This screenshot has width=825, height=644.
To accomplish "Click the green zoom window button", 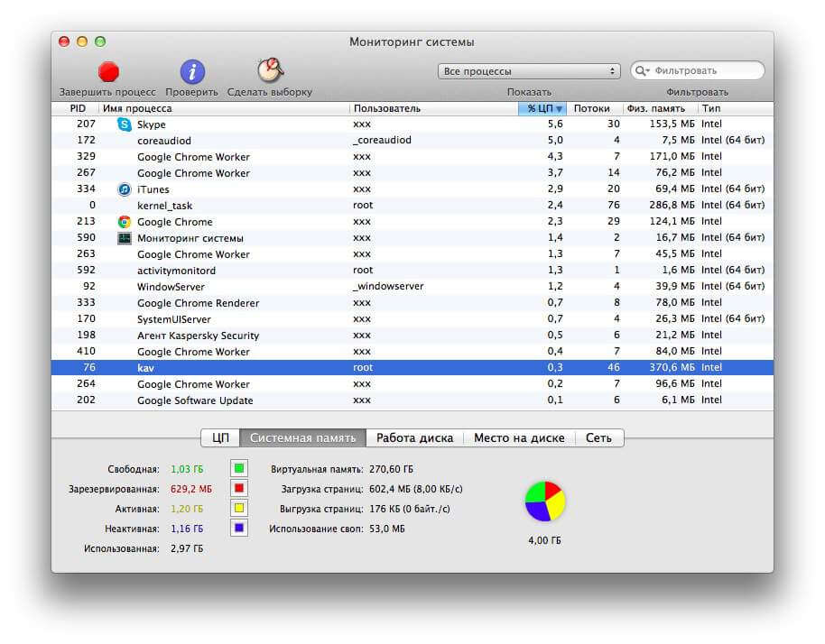I will [100, 41].
